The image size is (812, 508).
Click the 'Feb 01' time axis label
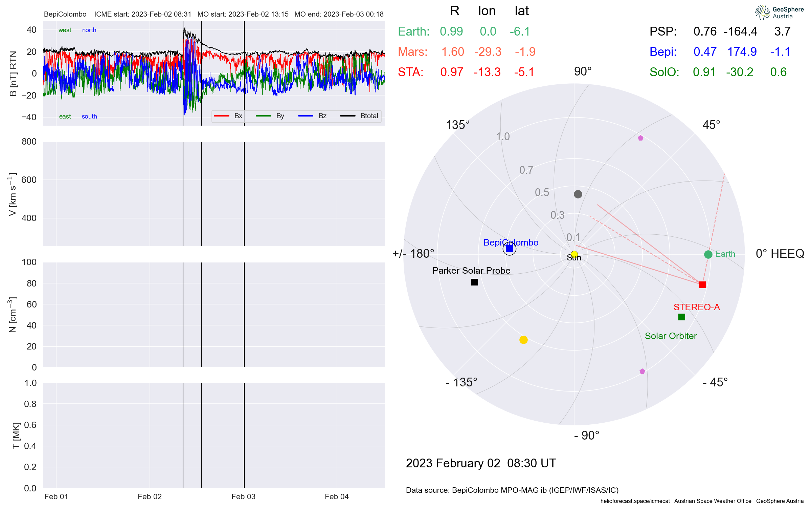(x=56, y=496)
